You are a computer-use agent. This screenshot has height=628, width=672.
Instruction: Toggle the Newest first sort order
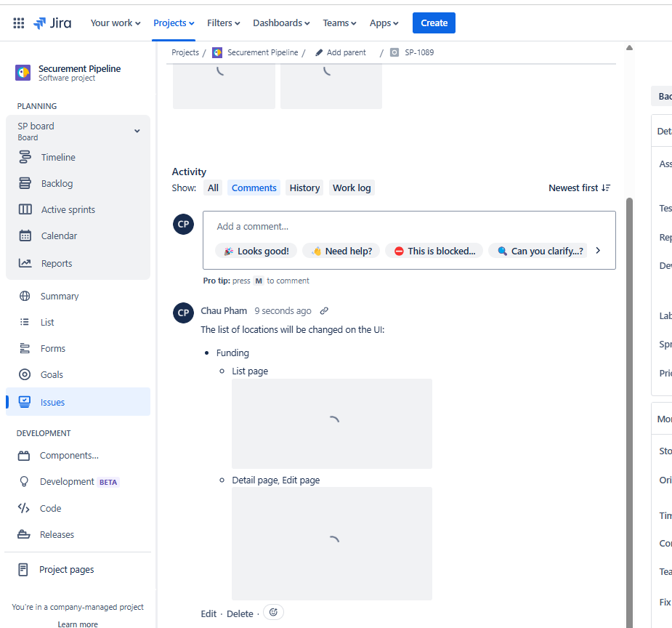580,188
